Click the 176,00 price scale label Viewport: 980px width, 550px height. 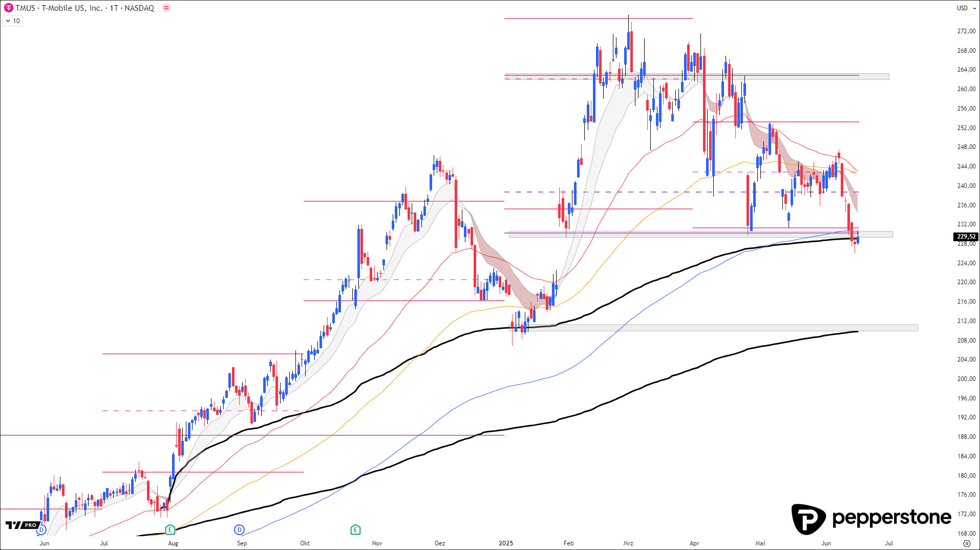pos(966,495)
